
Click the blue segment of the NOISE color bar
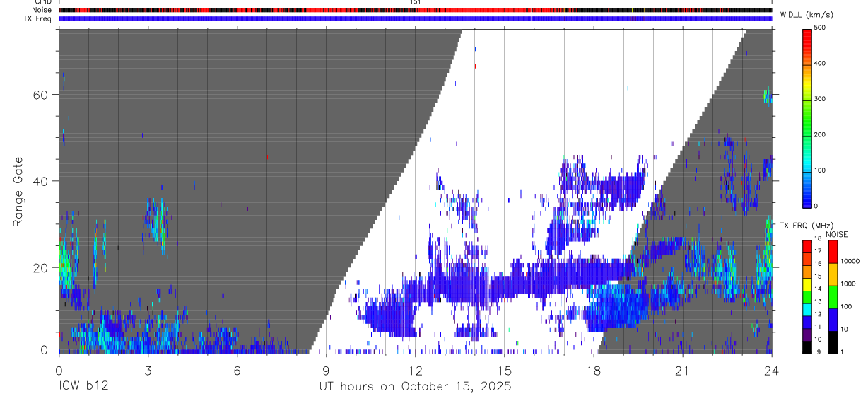coord(833,320)
